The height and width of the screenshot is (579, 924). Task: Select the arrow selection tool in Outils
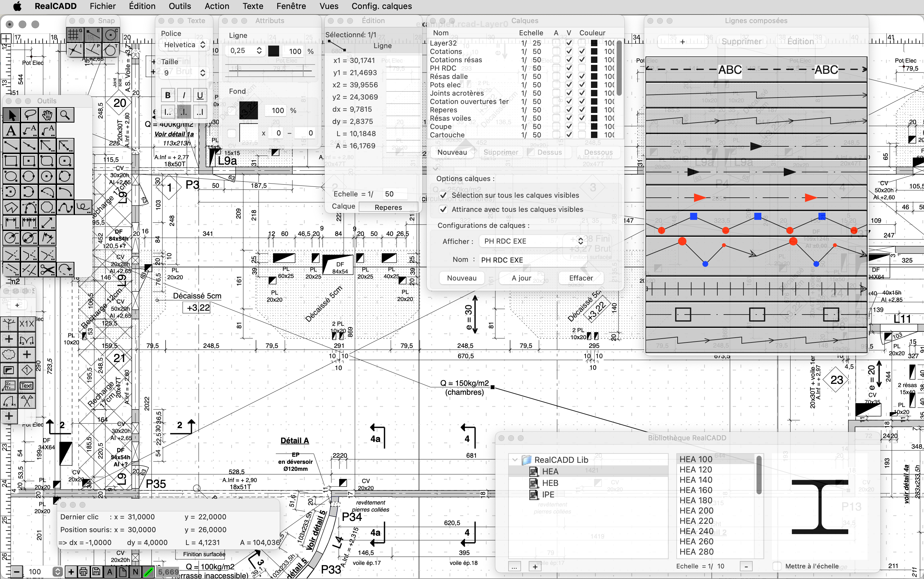click(x=11, y=115)
